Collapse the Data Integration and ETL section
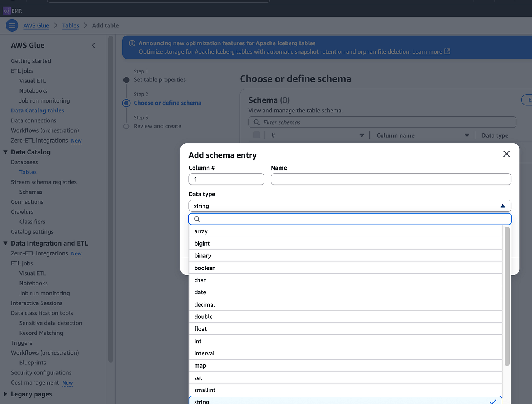The width and height of the screenshot is (532, 404). [x=5, y=243]
